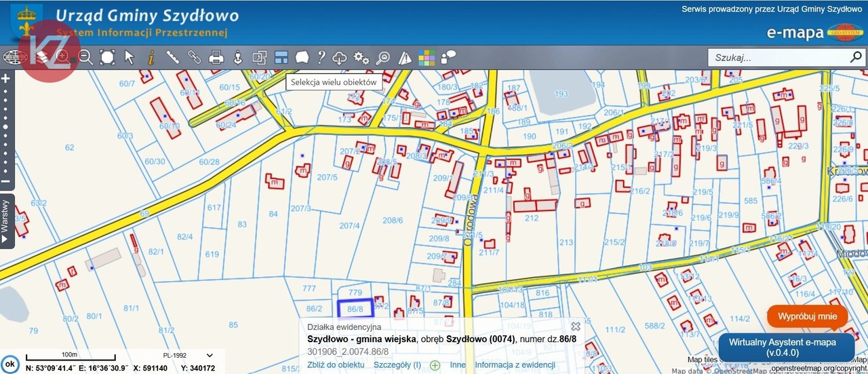Click parcel label 617 on map

click(x=214, y=208)
